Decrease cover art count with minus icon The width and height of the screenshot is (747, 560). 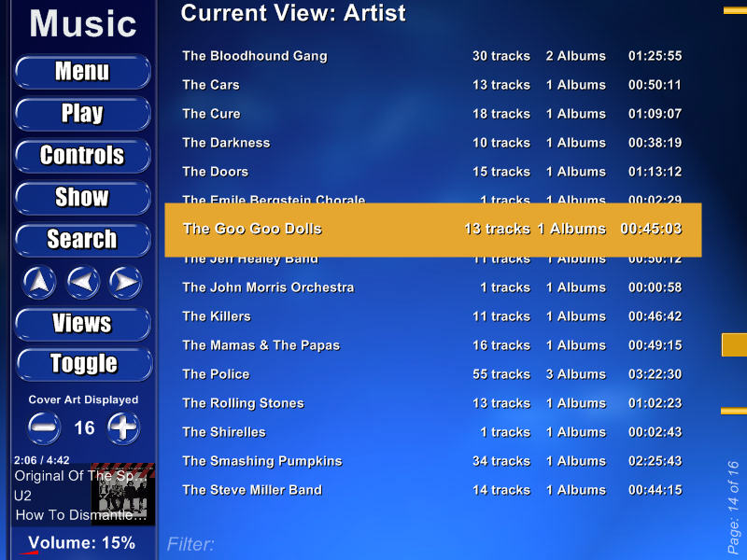coord(44,427)
